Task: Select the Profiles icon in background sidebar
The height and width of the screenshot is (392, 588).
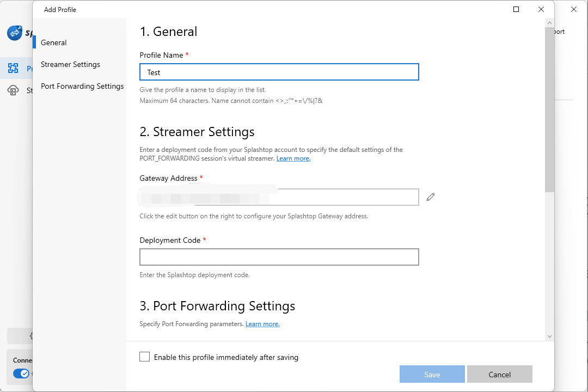Action: tap(13, 68)
